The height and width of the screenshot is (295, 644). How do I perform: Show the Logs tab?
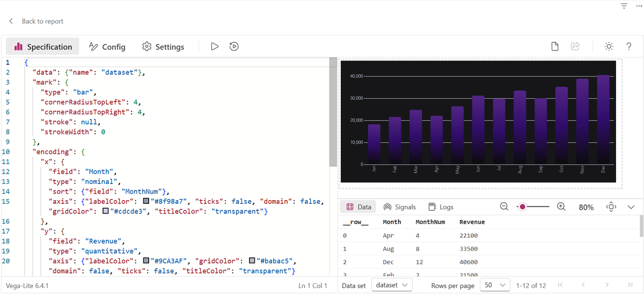click(441, 207)
